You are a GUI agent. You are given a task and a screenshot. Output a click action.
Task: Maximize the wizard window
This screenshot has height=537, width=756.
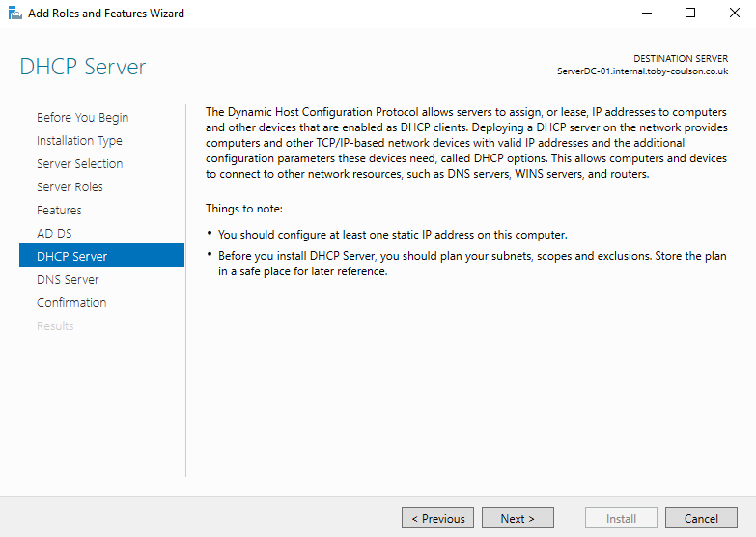689,14
